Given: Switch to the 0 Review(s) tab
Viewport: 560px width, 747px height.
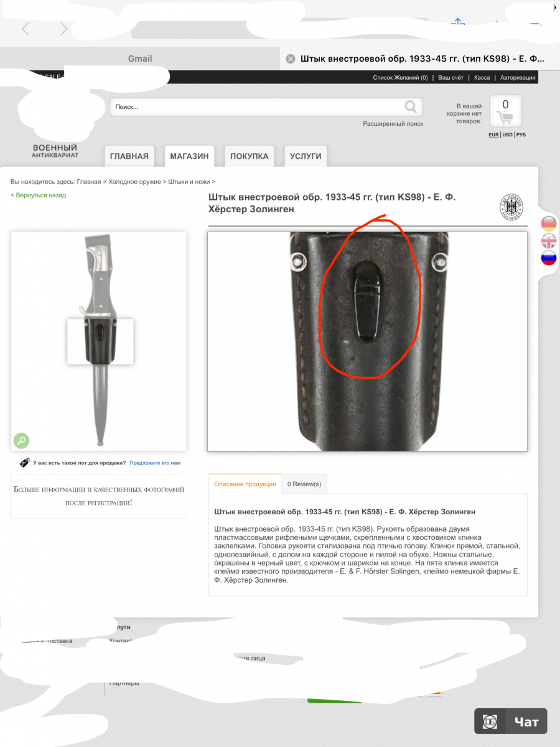Looking at the screenshot, I should [x=304, y=484].
